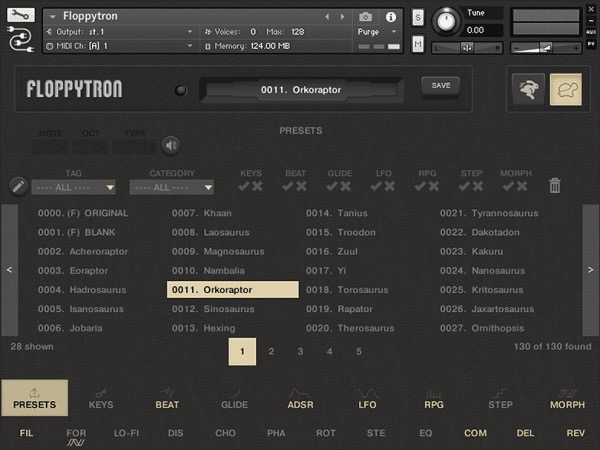Select preset 0009. Magnosaurus
This screenshot has height=450, width=600.
pyautogui.click(x=218, y=251)
